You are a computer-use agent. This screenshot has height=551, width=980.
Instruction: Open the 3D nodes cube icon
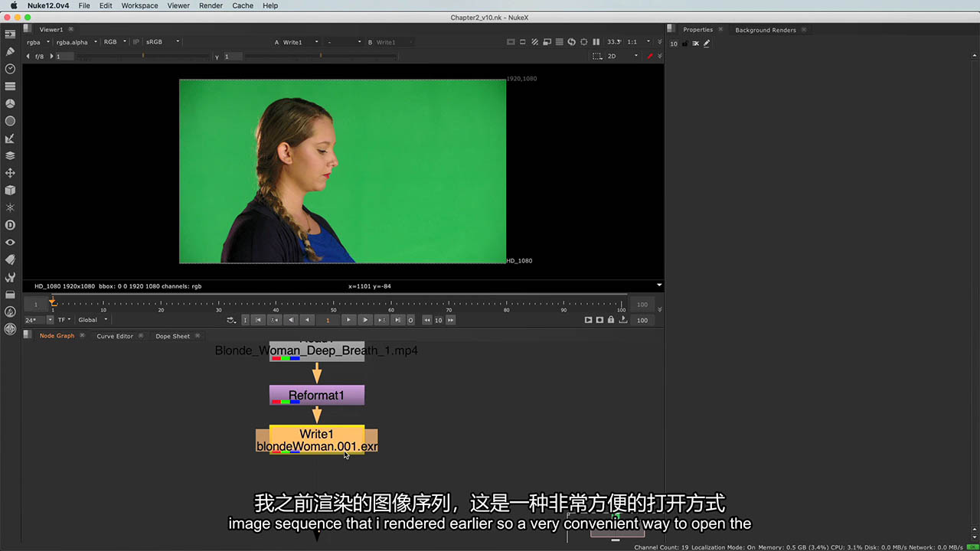click(x=10, y=191)
